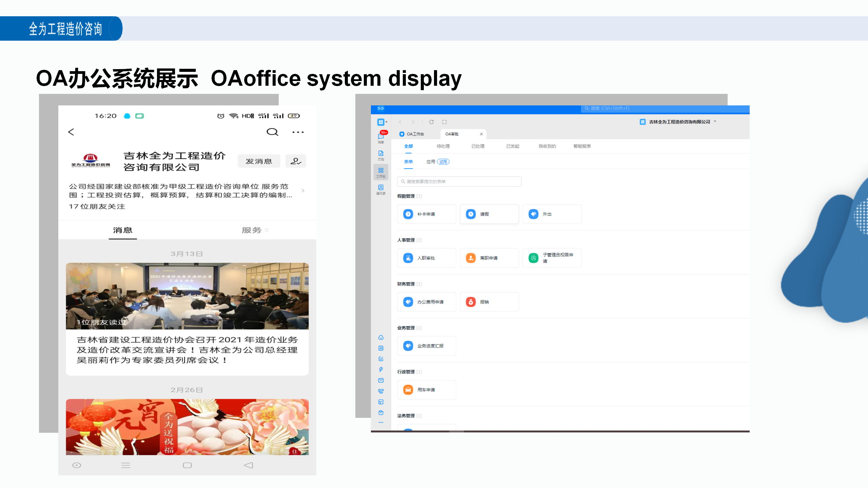Open the 消息 messages sidebar icon
Screen dimensions: 868x488
point(381,137)
